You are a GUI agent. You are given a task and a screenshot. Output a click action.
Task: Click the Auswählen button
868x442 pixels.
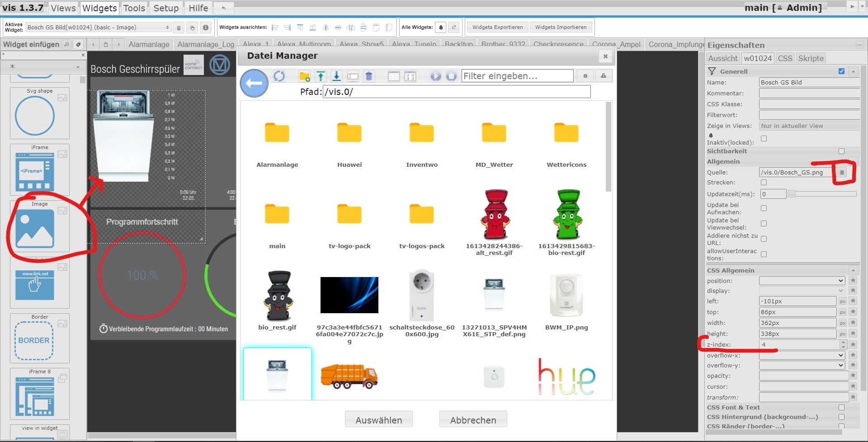tap(378, 419)
